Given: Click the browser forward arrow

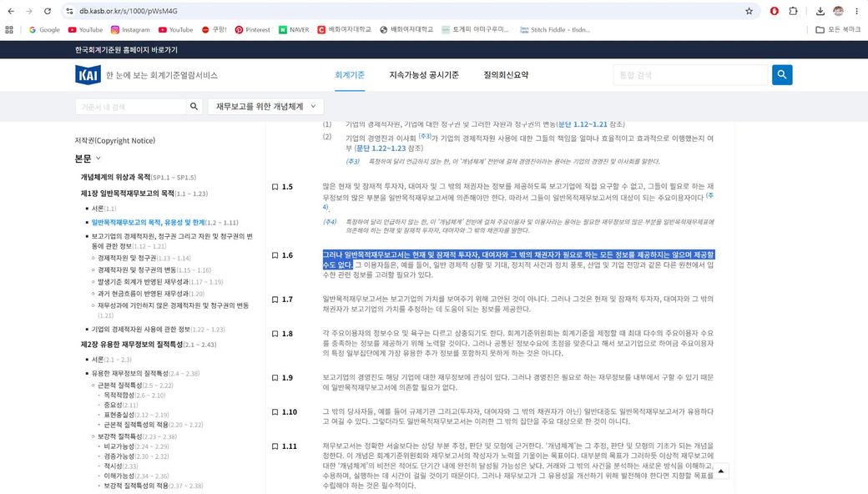Looking at the screenshot, I should click(28, 11).
